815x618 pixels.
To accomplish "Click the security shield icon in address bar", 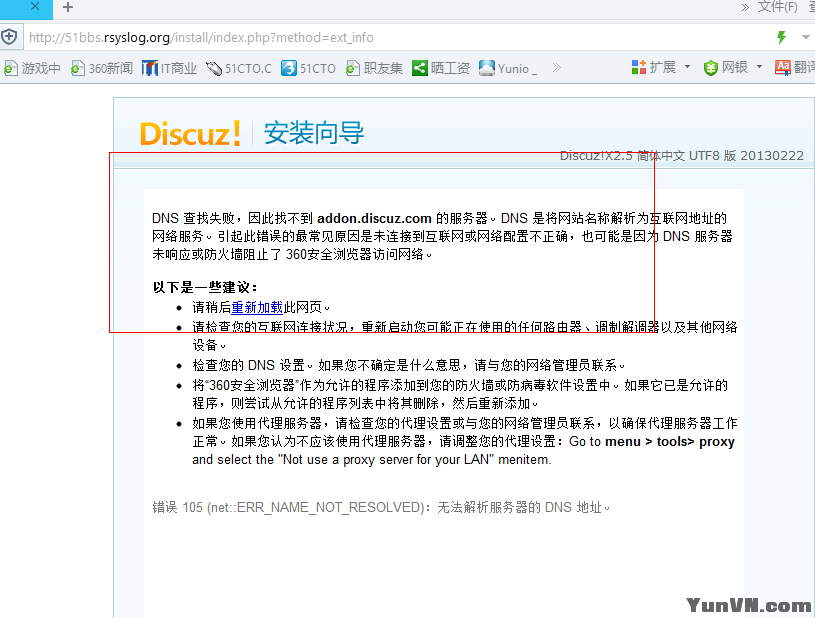I will [9, 37].
